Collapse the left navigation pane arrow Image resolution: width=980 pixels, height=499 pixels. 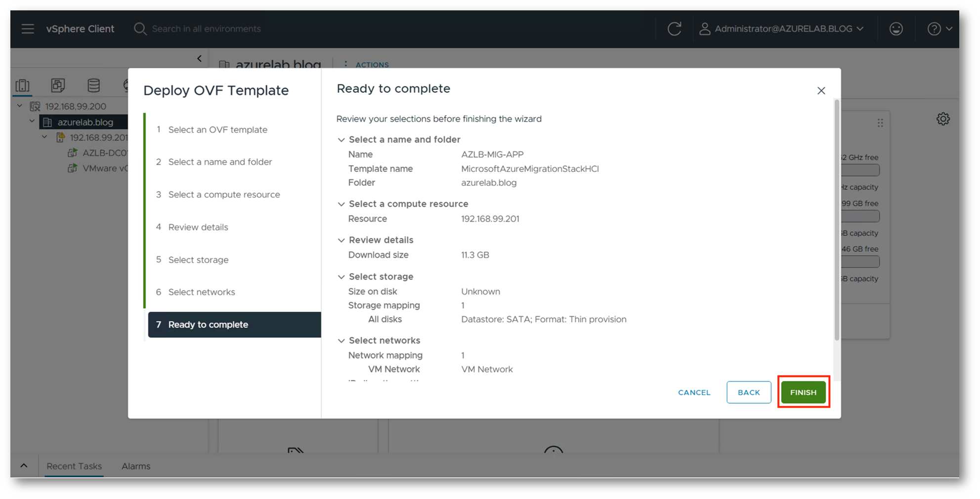pyautogui.click(x=199, y=58)
